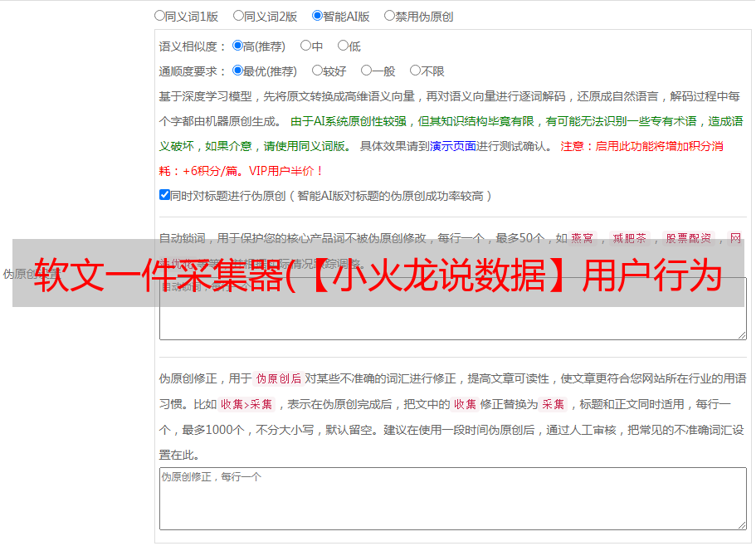Click the 减肥茶 example tag

tap(629, 238)
